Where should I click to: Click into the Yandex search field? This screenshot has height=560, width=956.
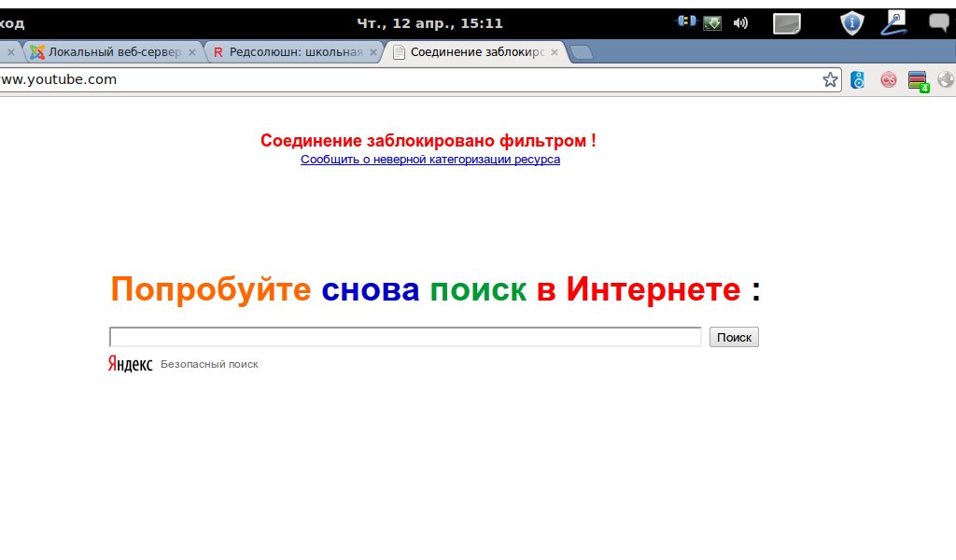[x=405, y=337]
